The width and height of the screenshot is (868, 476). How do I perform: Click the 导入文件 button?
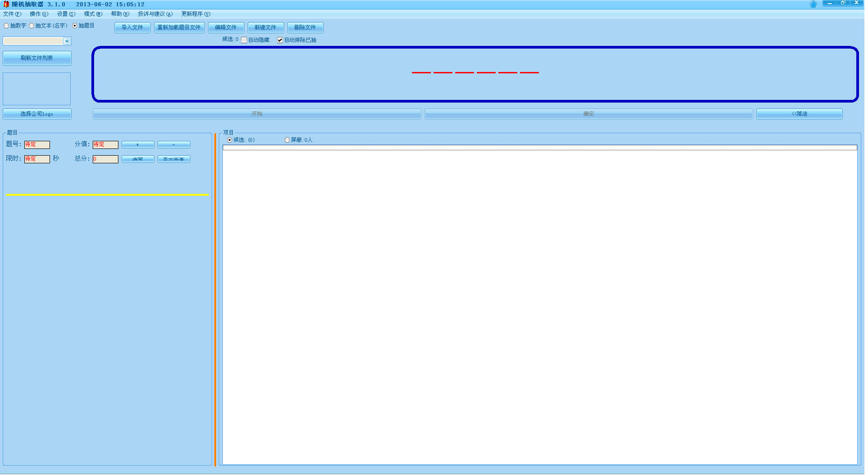133,27
